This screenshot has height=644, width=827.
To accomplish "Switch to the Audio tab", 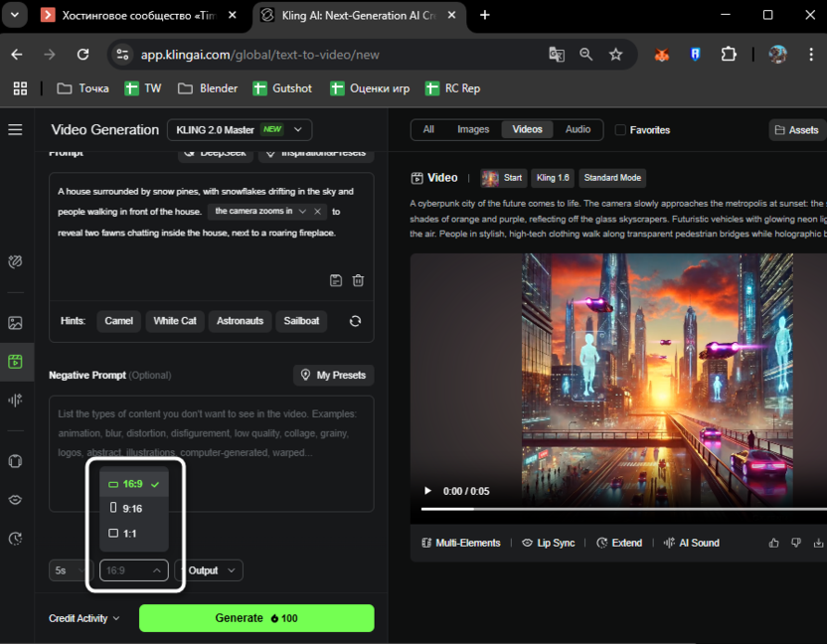I will pyautogui.click(x=578, y=129).
